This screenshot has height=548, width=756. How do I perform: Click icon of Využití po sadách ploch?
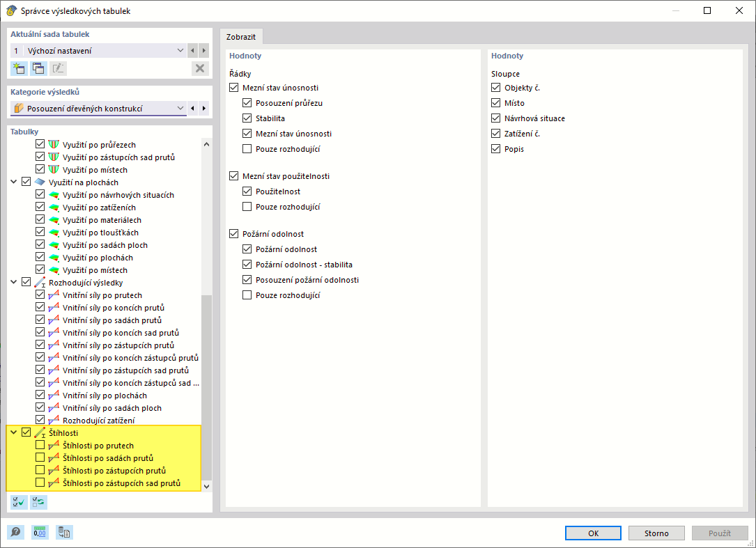tap(54, 245)
